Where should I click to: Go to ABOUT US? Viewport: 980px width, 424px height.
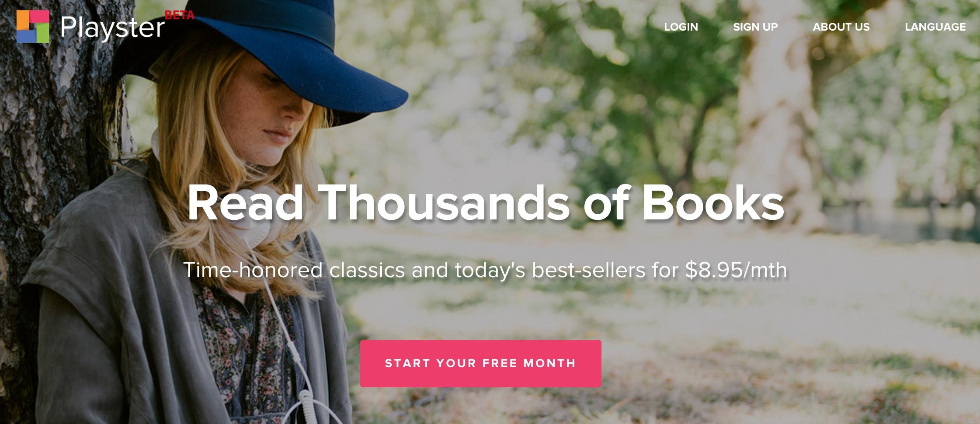click(841, 27)
